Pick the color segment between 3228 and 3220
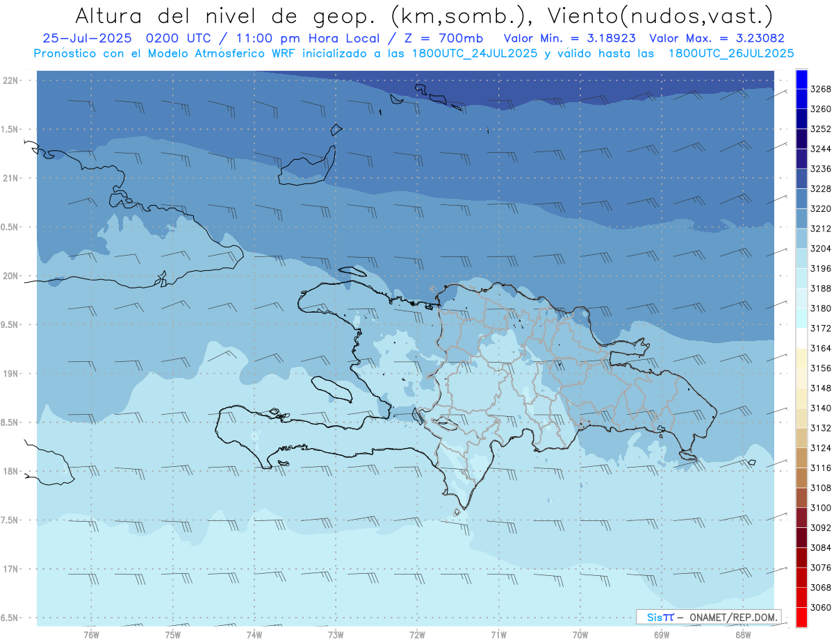Image resolution: width=834 pixels, height=644 pixels. (801, 199)
